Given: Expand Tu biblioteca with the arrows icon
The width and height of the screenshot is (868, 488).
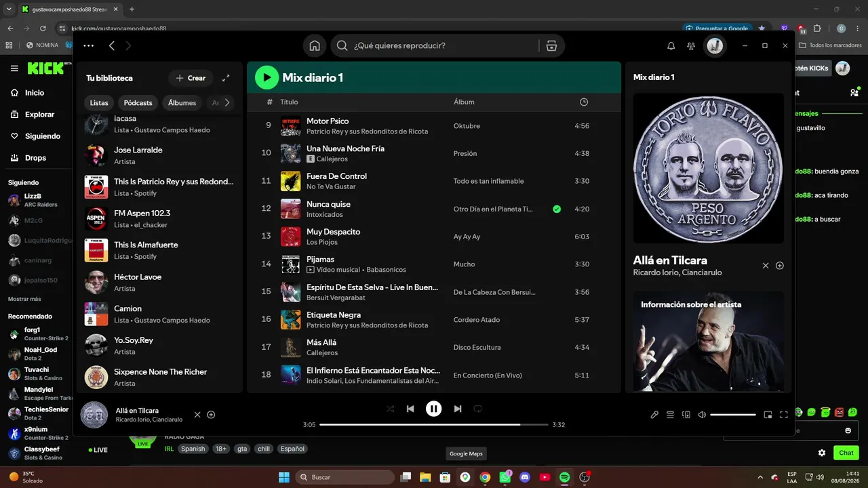Looking at the screenshot, I should point(226,78).
